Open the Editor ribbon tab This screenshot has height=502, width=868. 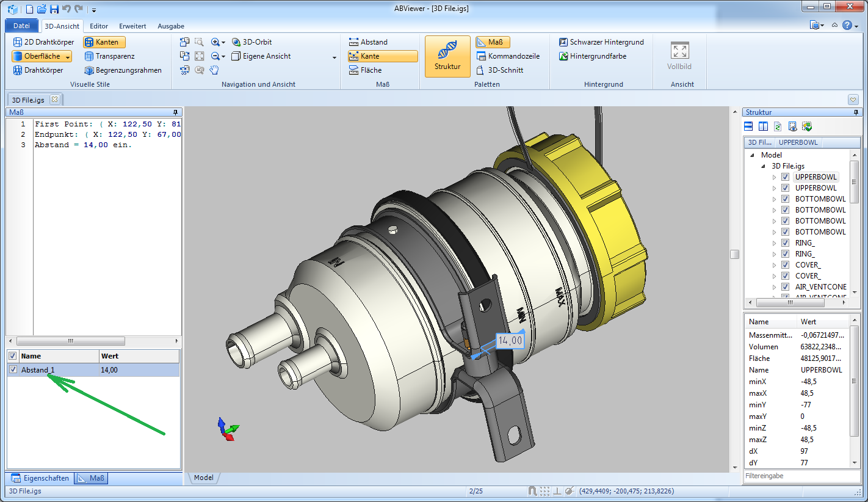pyautogui.click(x=99, y=26)
